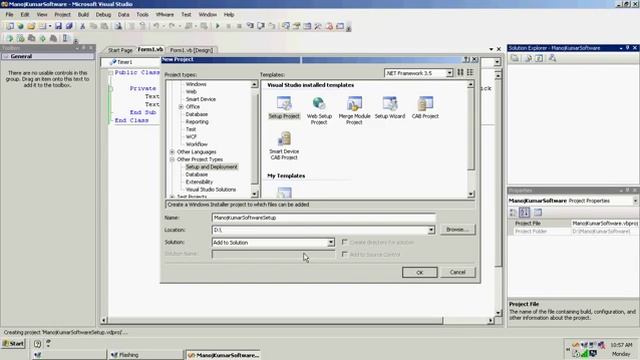Click the Find in Files toolbar icon

point(118,26)
